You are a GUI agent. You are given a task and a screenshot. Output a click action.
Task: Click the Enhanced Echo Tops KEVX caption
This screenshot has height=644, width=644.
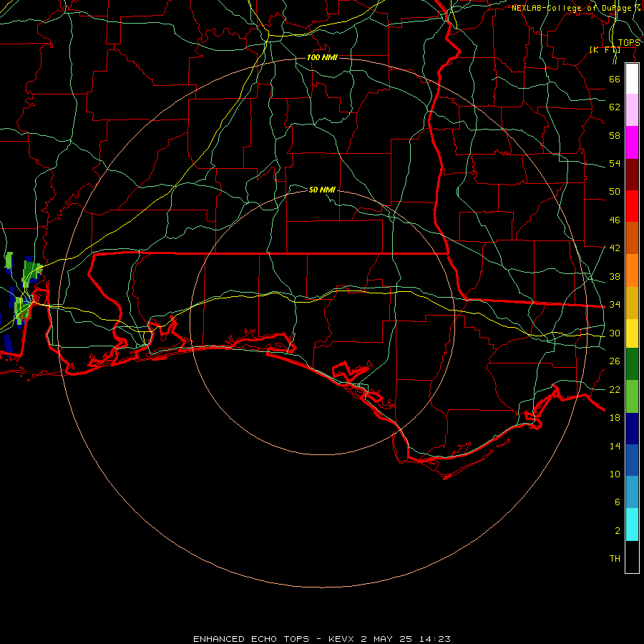point(322,639)
